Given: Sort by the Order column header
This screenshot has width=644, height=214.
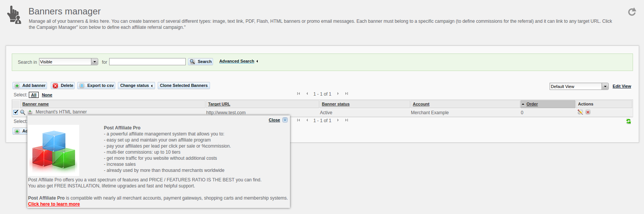Looking at the screenshot, I should click(x=532, y=104).
